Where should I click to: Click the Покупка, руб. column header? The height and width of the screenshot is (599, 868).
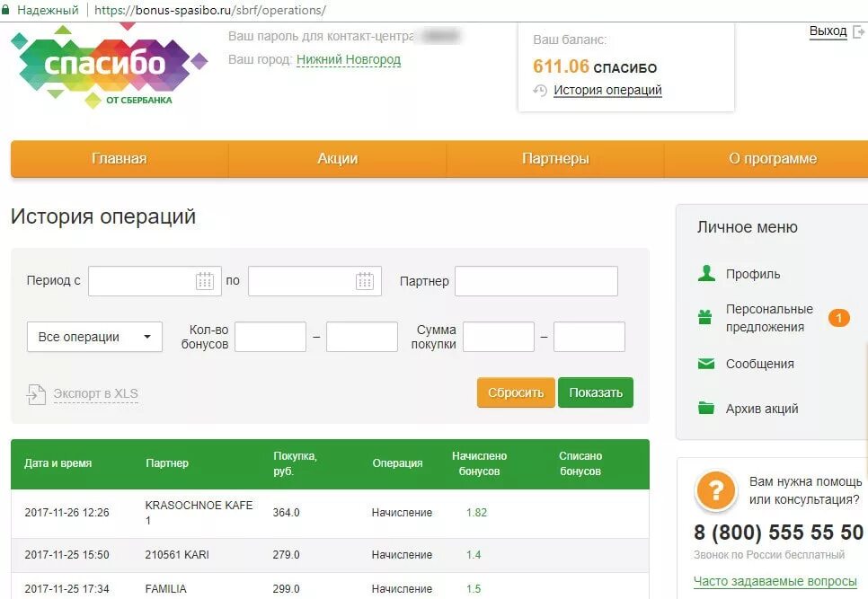295,463
